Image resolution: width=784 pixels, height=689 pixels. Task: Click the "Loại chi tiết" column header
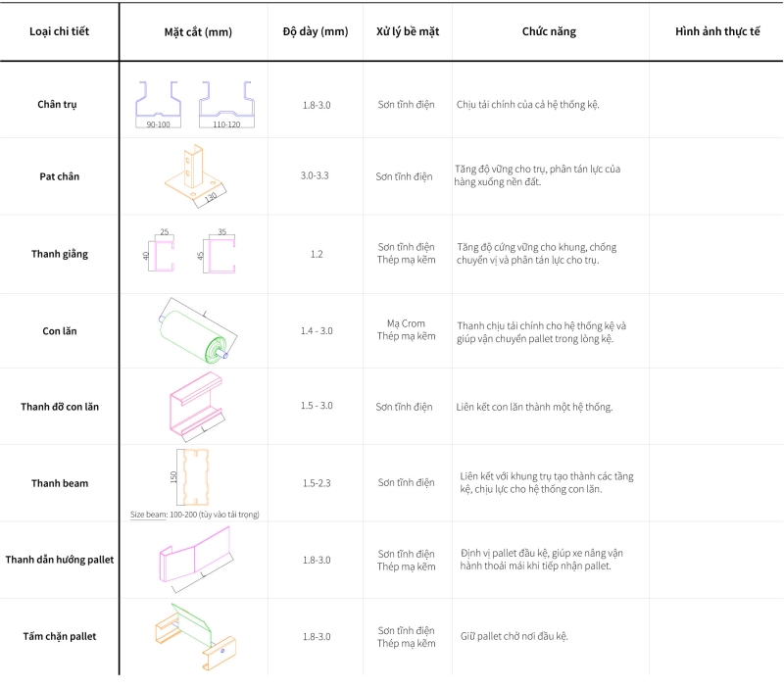click(x=60, y=31)
